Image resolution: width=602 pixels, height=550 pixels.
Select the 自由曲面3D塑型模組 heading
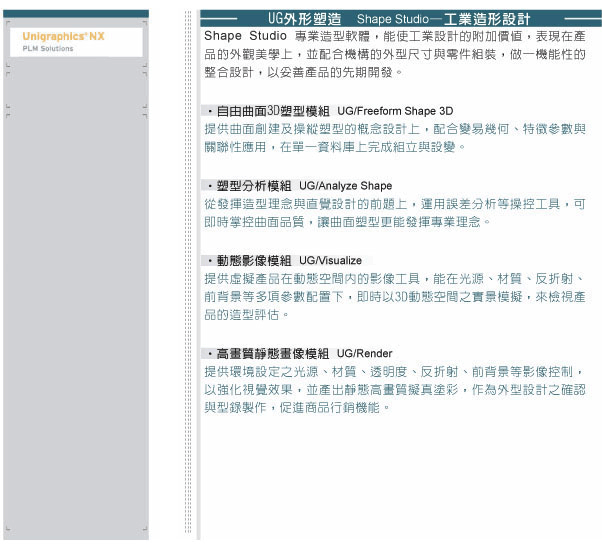click(273, 111)
